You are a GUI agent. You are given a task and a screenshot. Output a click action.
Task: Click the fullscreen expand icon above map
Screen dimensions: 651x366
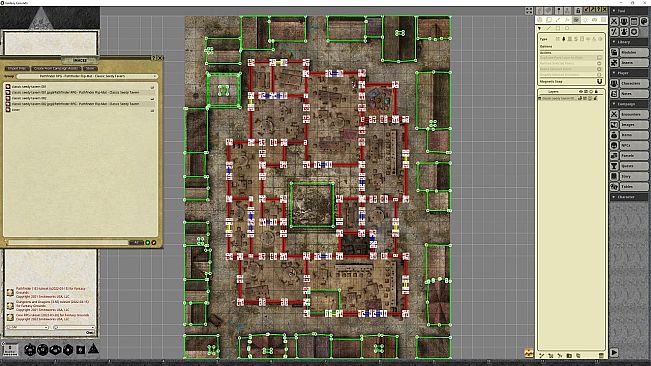tap(529, 11)
